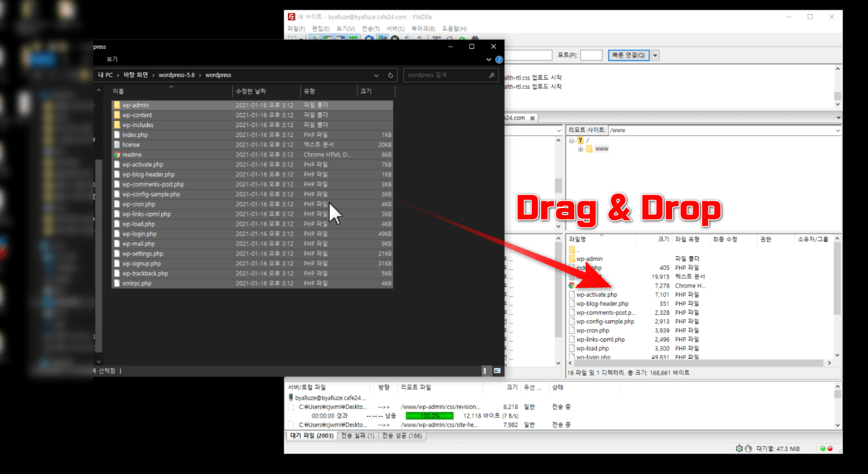This screenshot has height=474, width=868.
Task: Select the license text file icon in Explorer
Action: [117, 144]
